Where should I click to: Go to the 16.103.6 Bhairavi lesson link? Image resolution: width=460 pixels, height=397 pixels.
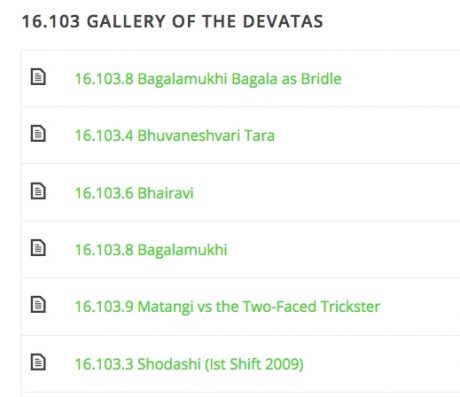[134, 193]
